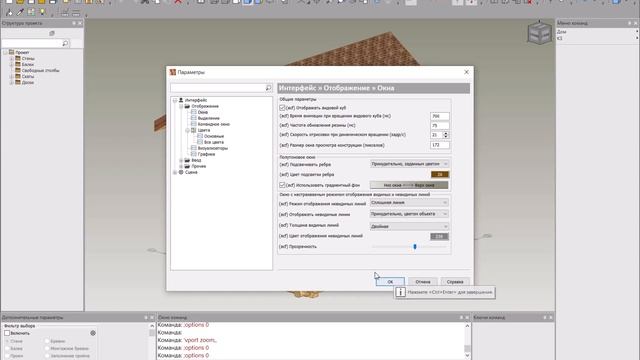Image resolution: width=640 pixels, height=360 pixels.
Task: Click the grid icon beside the eyedropper
Action: point(31,12)
